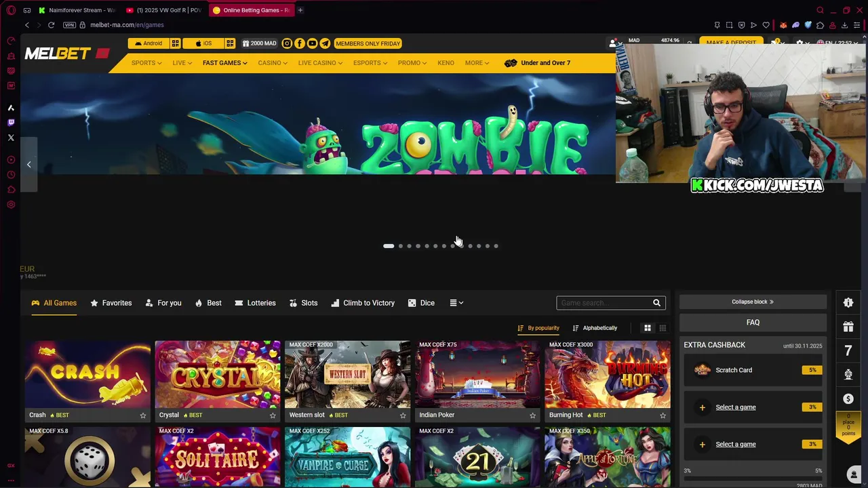Click the MetaMask fox extension icon
868x488 pixels.
pos(783,25)
